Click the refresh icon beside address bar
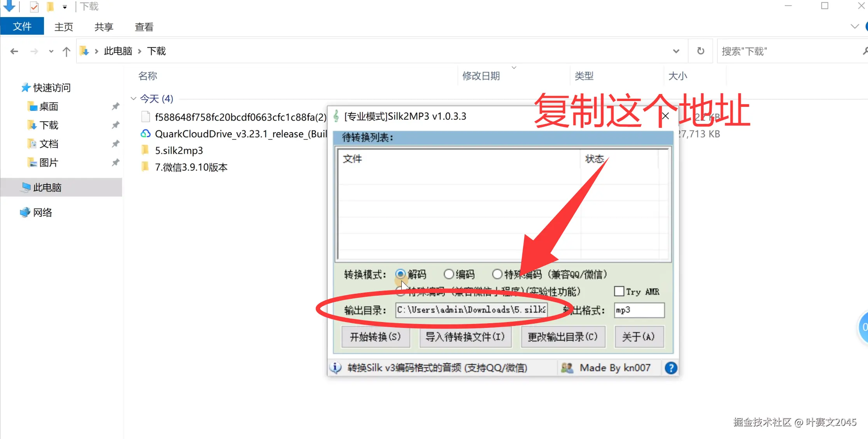 pos(700,51)
